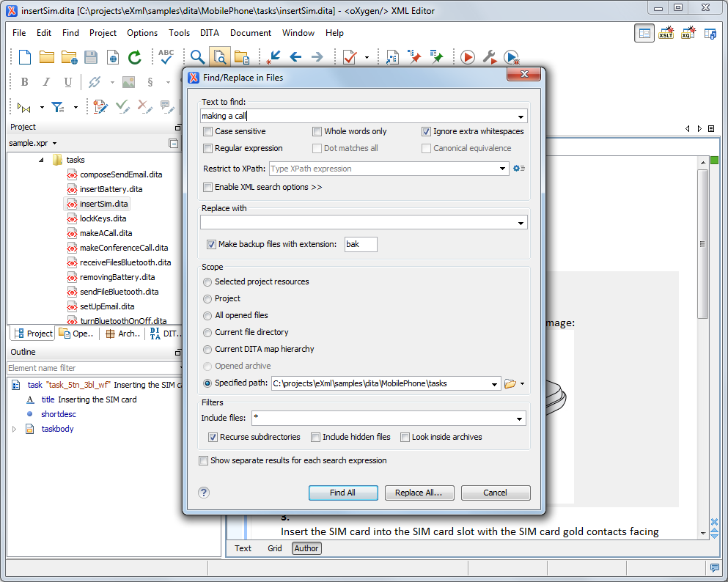The image size is (728, 582).
Task: Check Include hidden files
Action: pos(316,437)
